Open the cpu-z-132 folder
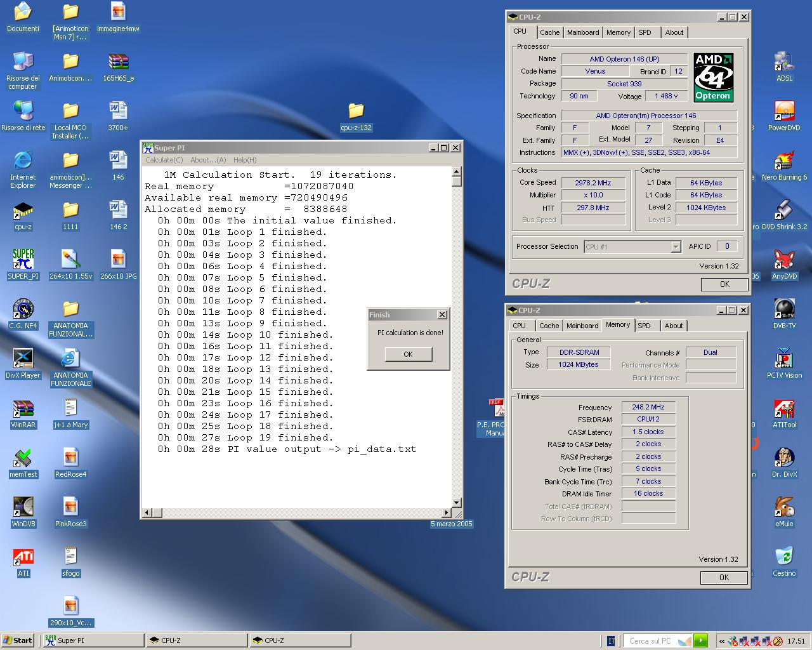Screen dimensions: 812x650 pyautogui.click(x=356, y=117)
